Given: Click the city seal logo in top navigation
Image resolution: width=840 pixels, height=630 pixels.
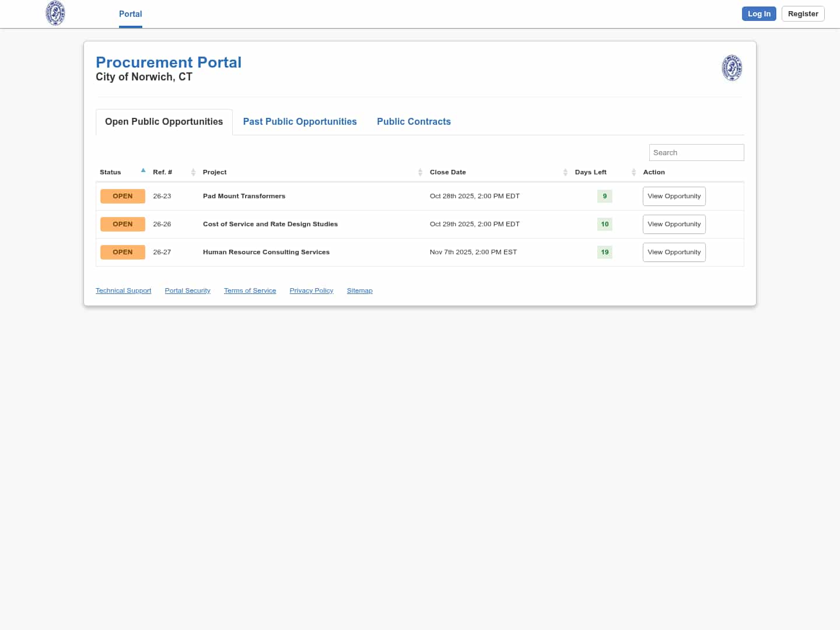Looking at the screenshot, I should [55, 13].
